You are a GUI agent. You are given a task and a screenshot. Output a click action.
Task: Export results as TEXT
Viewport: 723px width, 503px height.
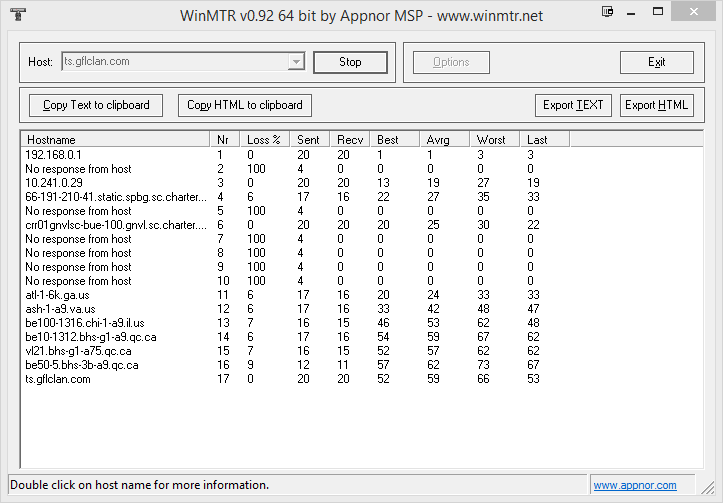pyautogui.click(x=573, y=105)
